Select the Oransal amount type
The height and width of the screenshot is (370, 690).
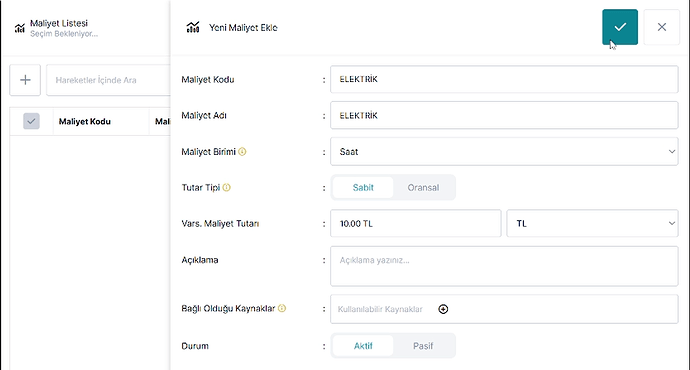coord(423,188)
